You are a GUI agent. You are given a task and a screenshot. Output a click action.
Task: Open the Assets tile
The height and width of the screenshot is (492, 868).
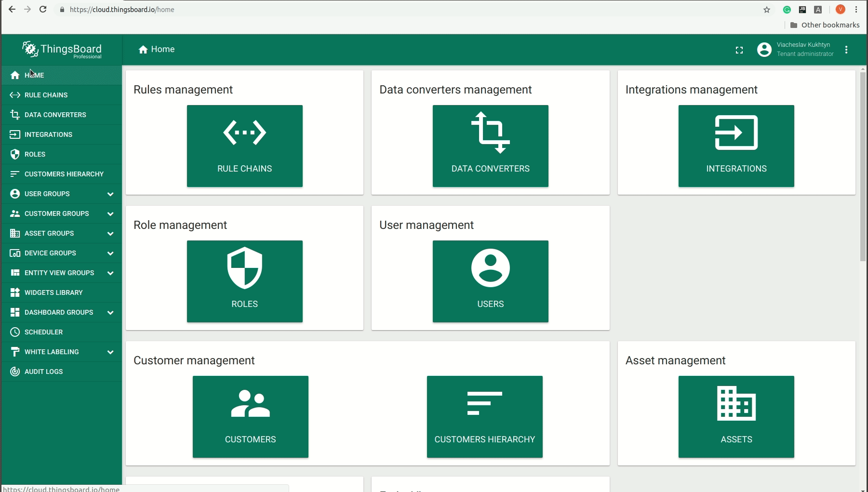pos(736,416)
